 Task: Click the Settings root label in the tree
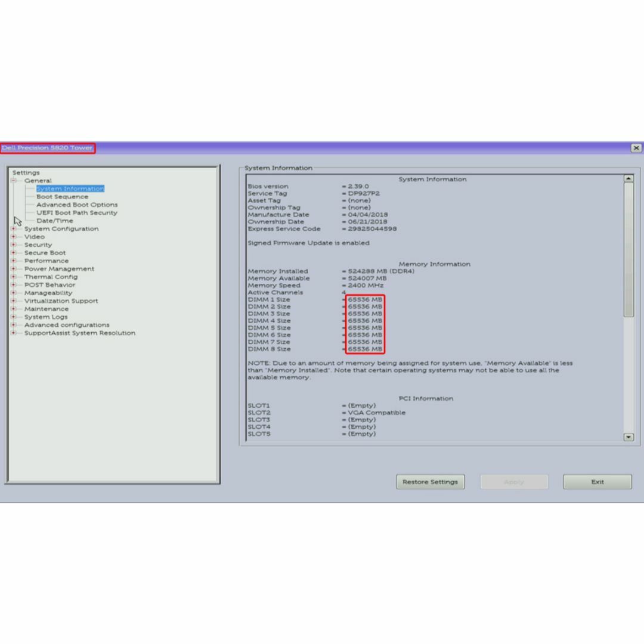[x=26, y=172]
